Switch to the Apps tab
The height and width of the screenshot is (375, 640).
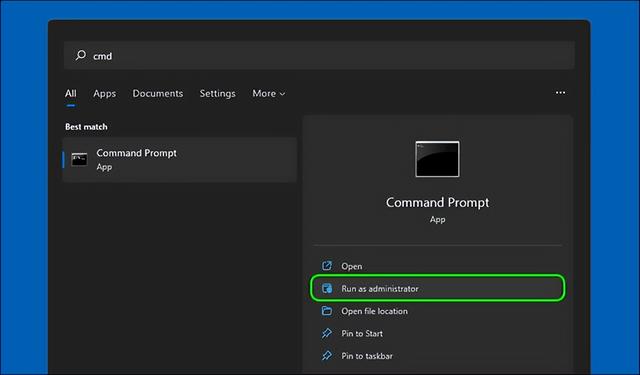(x=104, y=93)
